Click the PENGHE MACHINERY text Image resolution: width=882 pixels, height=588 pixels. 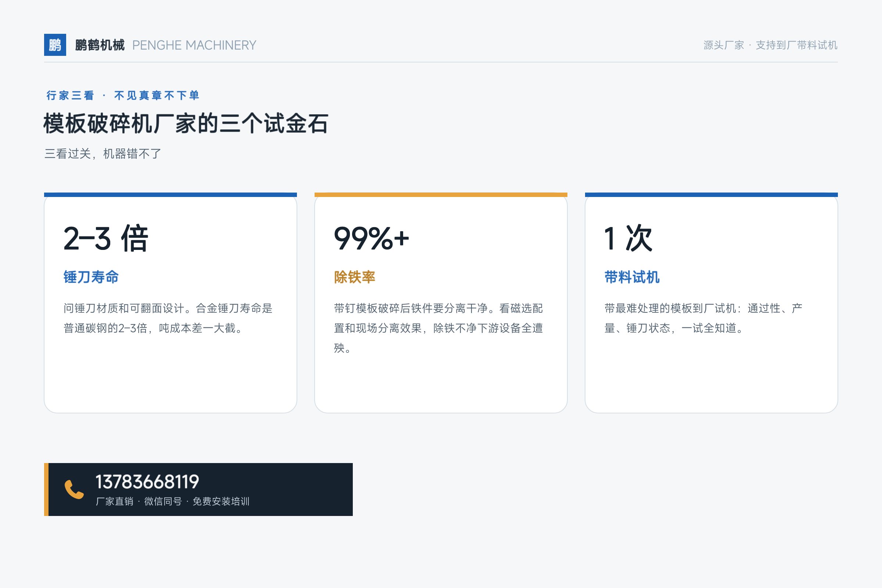(x=194, y=45)
